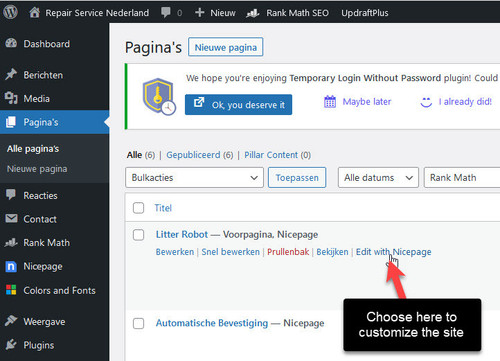This screenshot has width=500, height=361.
Task: Click the Nieuwe pagina button near heading
Action: (x=226, y=47)
